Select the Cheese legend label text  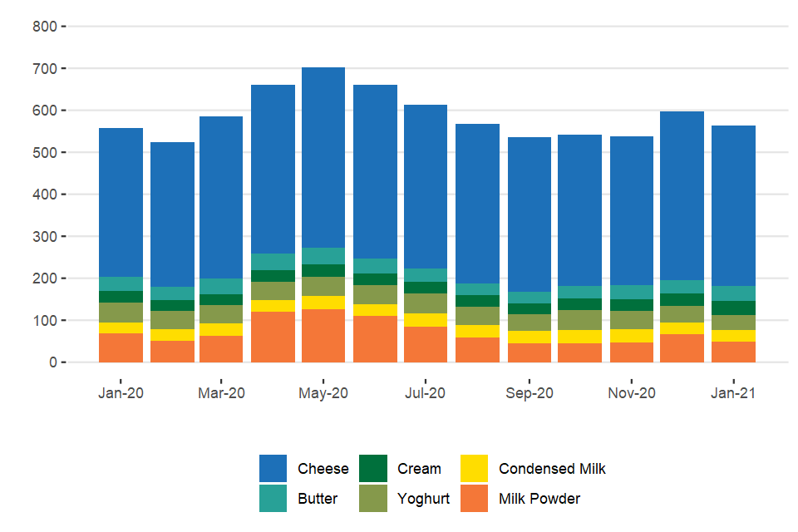coord(323,469)
